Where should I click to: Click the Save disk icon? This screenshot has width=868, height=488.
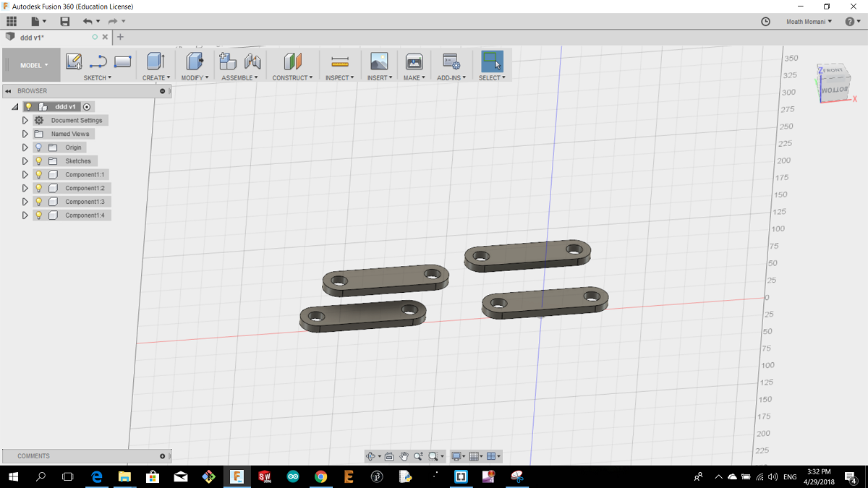tap(65, 22)
